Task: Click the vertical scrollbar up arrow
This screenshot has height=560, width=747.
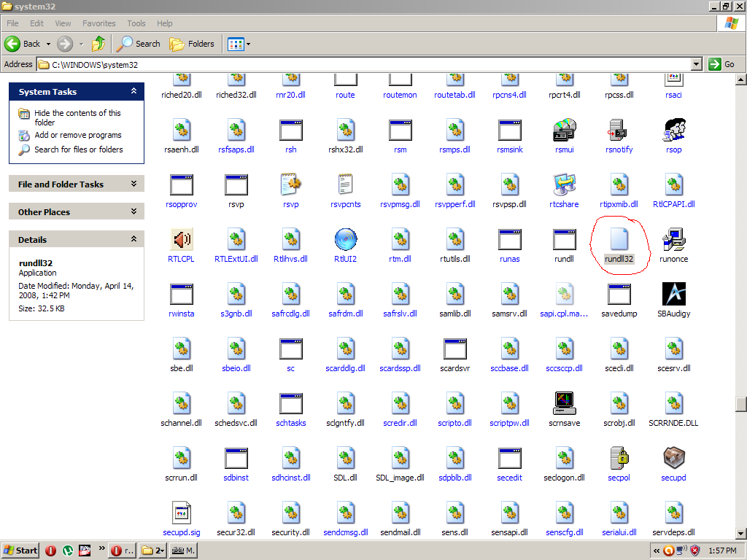Action: tap(741, 79)
